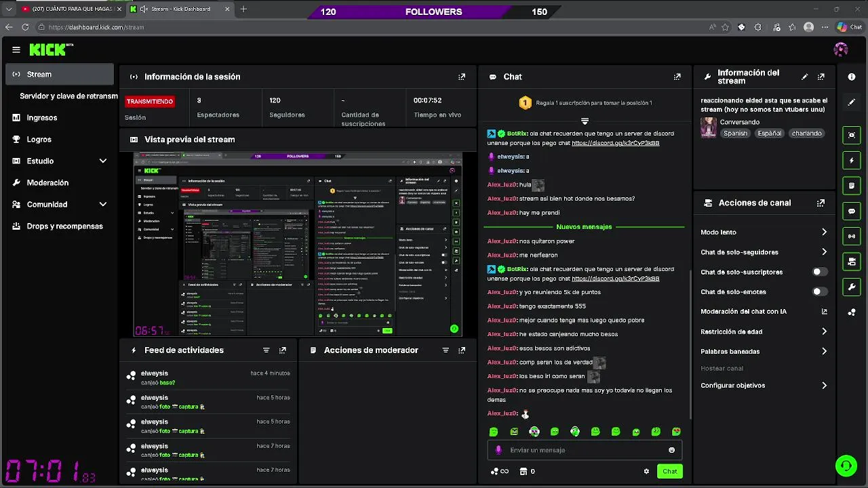Pop out the Información de la sesión panel
Viewport: 868px width, 488px height.
[462, 77]
